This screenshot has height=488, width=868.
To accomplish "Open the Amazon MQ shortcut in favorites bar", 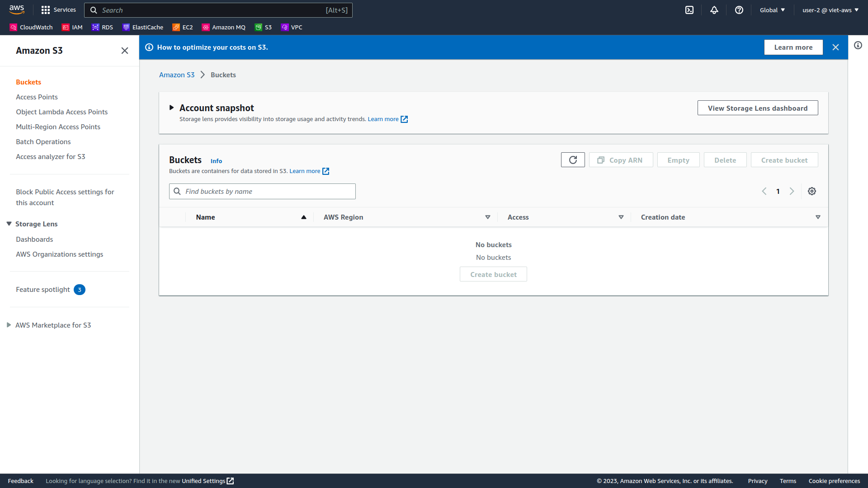I will point(224,27).
